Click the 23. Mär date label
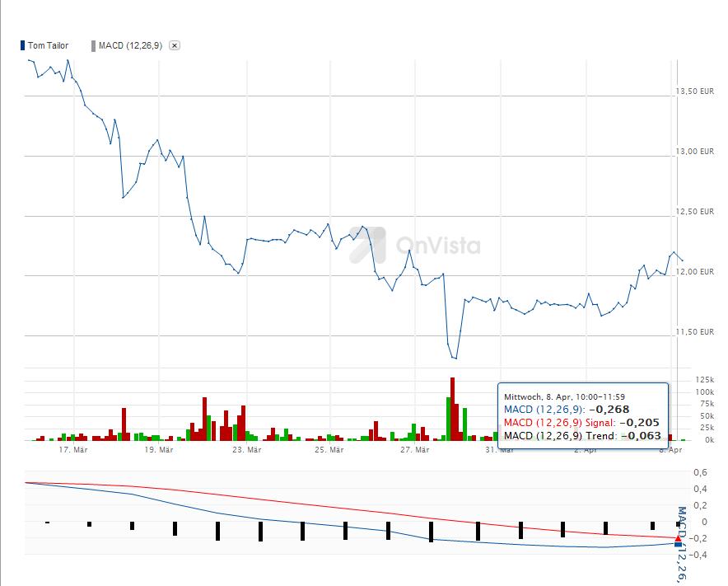The width and height of the screenshot is (728, 586). coord(246,450)
